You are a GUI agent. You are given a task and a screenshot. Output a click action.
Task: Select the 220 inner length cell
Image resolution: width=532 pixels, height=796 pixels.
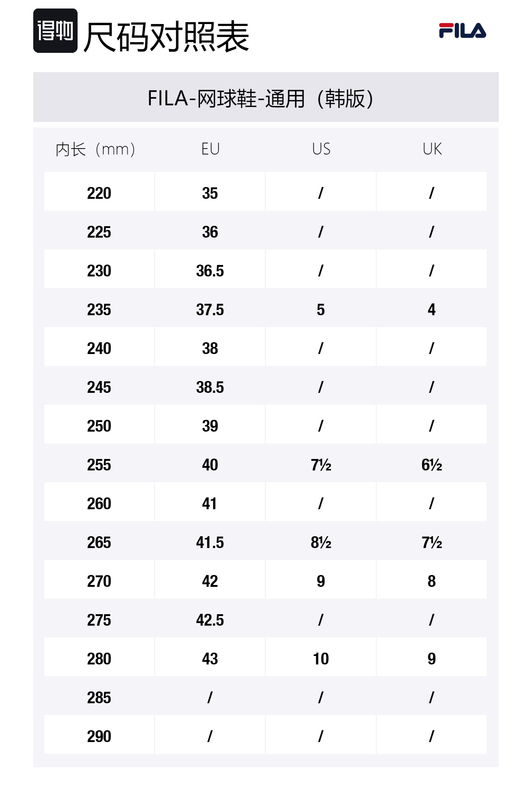coord(99,193)
